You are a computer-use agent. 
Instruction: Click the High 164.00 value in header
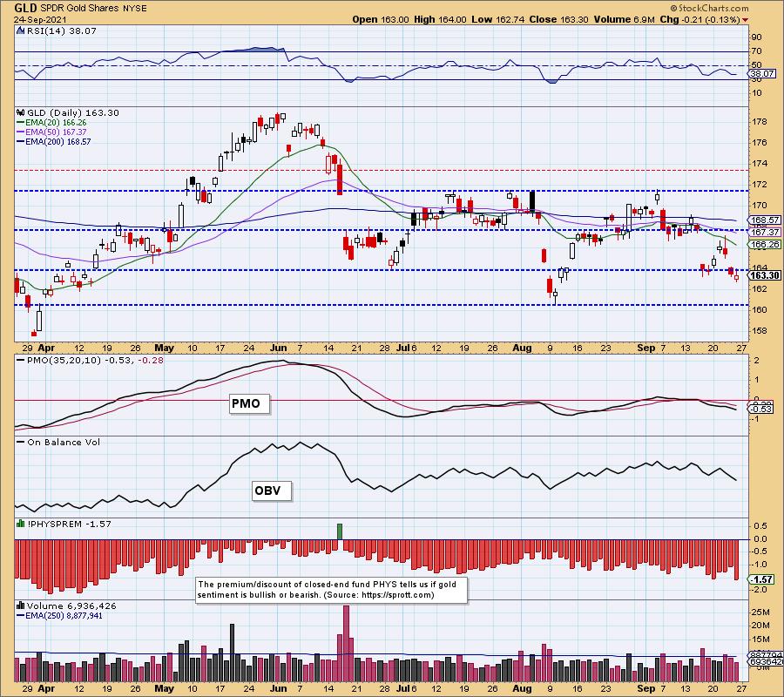click(x=440, y=19)
